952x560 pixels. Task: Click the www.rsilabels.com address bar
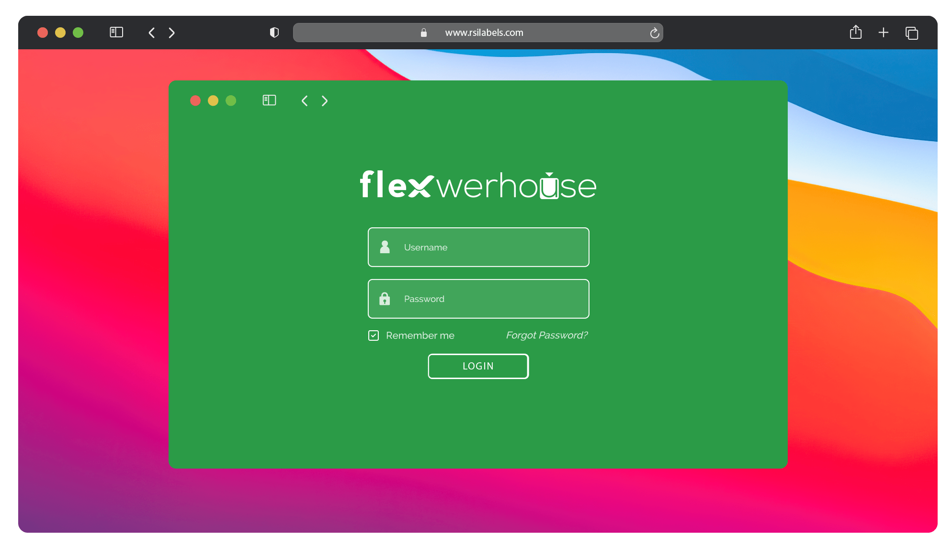[484, 33]
